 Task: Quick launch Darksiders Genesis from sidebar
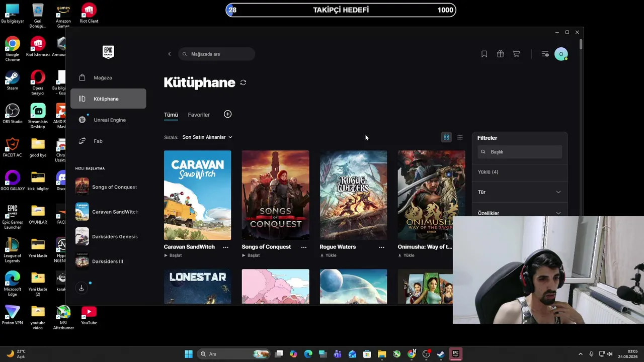[108, 237]
